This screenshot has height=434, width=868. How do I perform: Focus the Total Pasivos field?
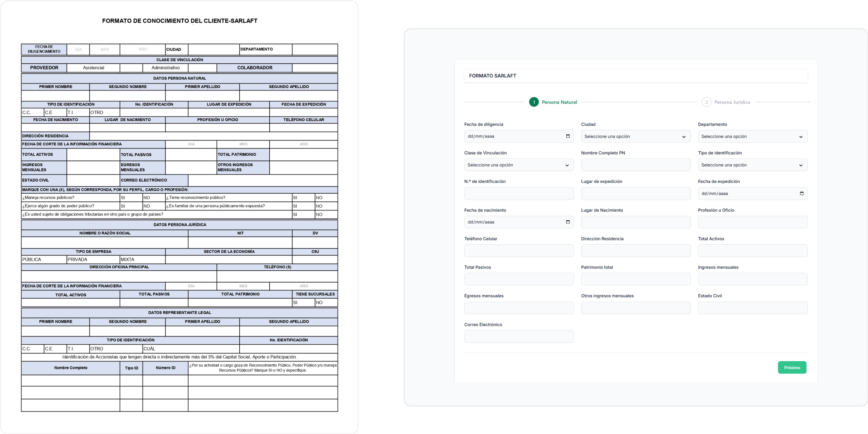(519, 279)
